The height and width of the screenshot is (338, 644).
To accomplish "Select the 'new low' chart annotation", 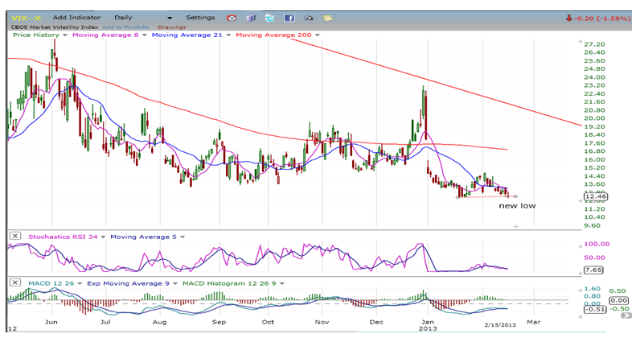I will [516, 206].
